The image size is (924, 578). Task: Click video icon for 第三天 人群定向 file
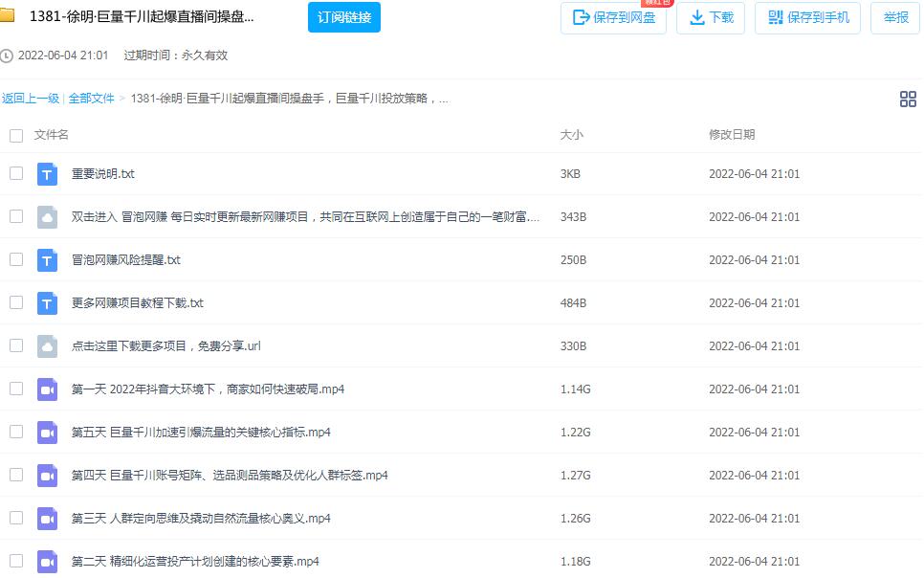(48, 519)
